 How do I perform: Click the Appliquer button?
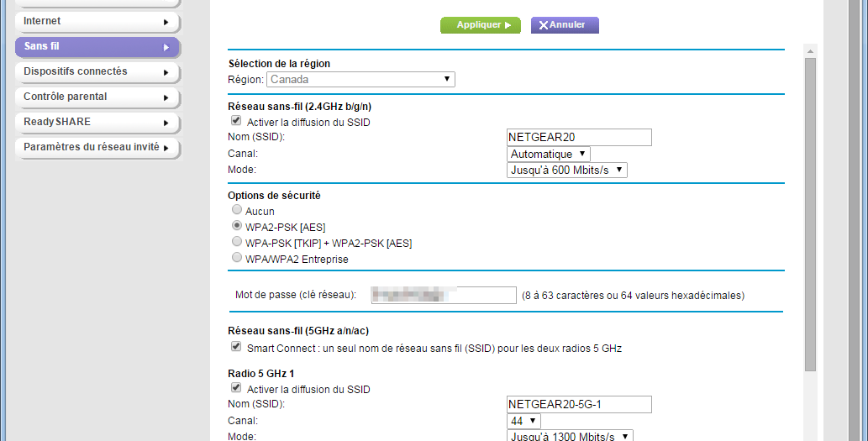point(480,25)
